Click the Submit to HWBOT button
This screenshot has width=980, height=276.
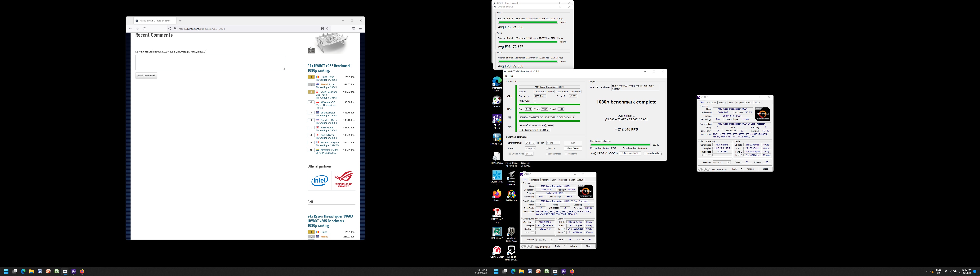(630, 153)
